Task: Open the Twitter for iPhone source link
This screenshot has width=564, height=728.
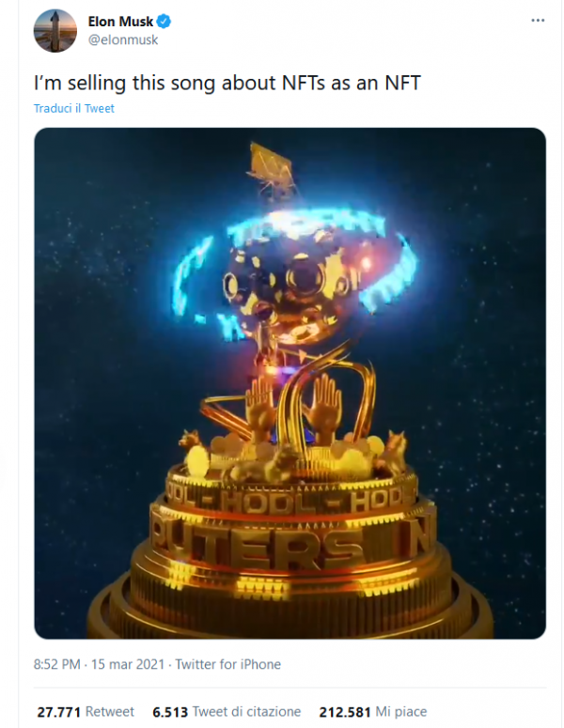Action: pyautogui.click(x=228, y=664)
